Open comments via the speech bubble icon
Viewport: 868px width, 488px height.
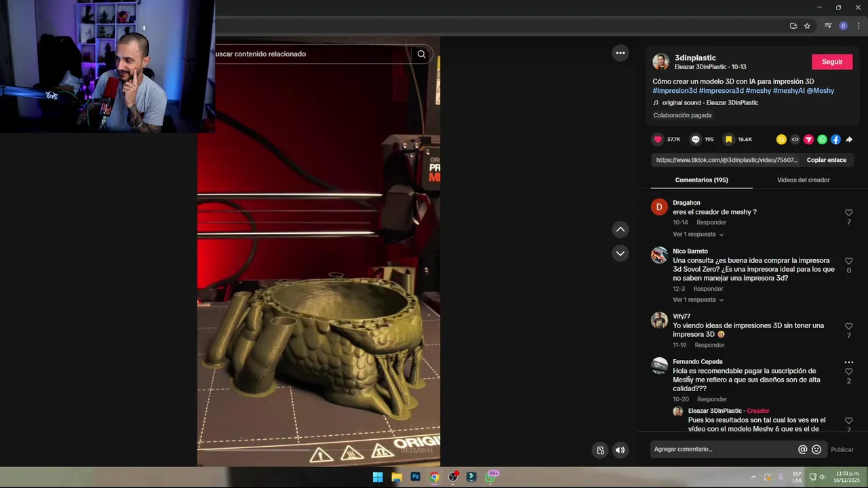click(x=695, y=140)
